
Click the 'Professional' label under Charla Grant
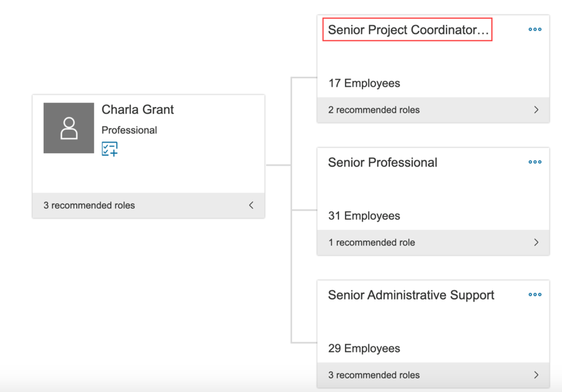[129, 130]
